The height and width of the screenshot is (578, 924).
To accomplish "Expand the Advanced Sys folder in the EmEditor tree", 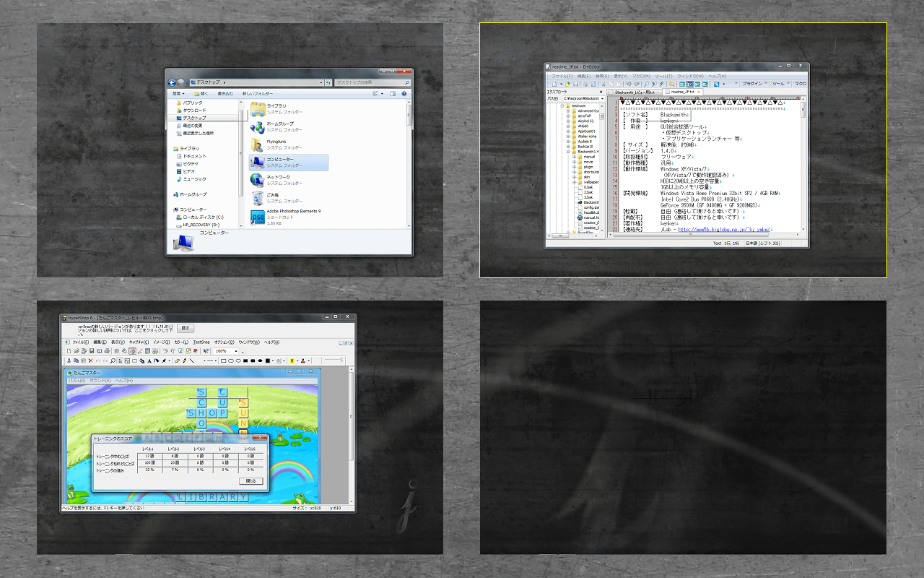I will [x=568, y=111].
